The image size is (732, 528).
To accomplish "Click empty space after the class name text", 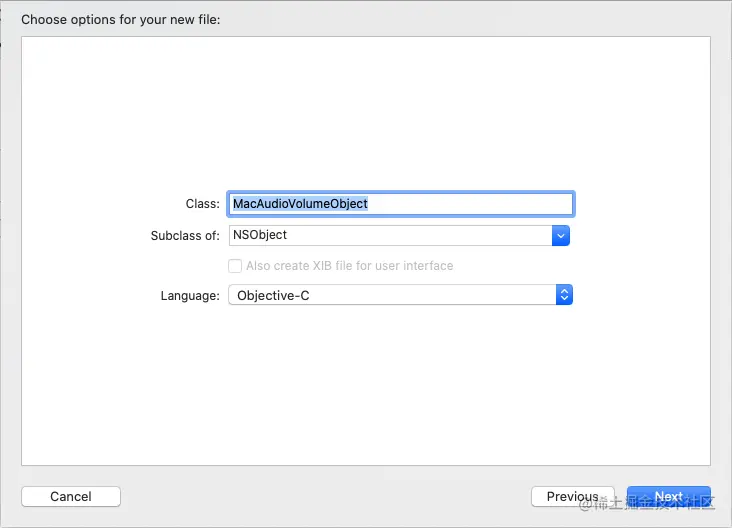I will [469, 204].
